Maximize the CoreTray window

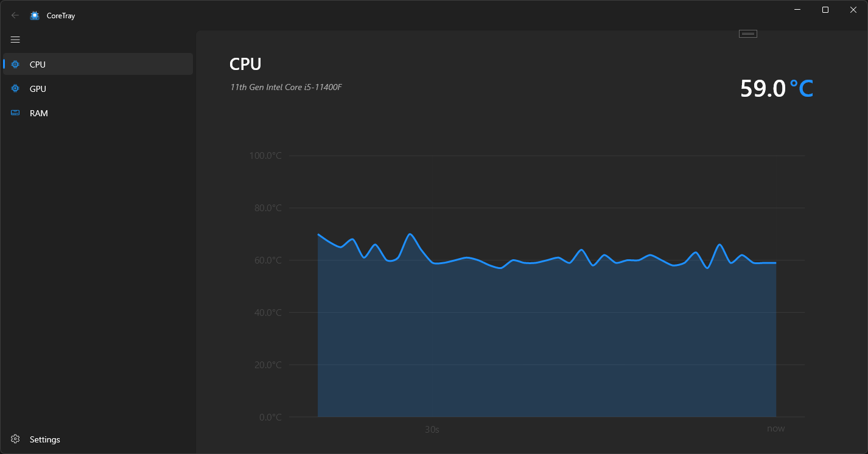coord(825,10)
